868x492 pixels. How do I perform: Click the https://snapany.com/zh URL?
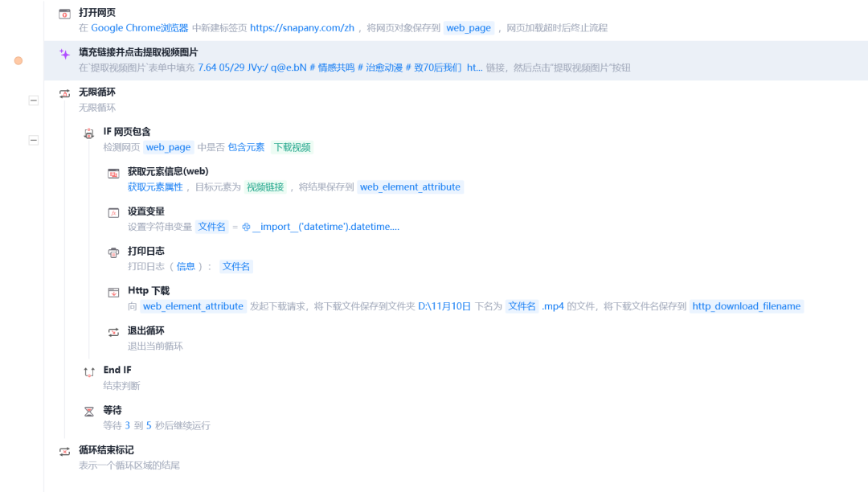302,27
